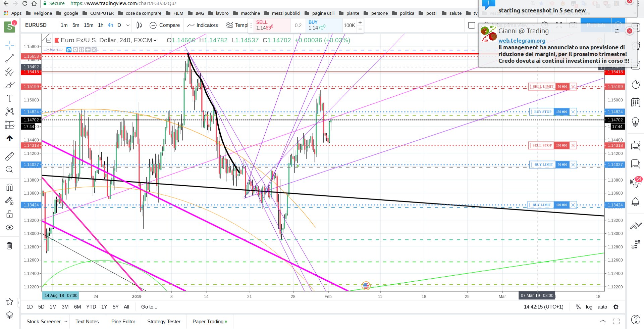Set the 6M date range
The image size is (644, 329).
pyautogui.click(x=77, y=307)
